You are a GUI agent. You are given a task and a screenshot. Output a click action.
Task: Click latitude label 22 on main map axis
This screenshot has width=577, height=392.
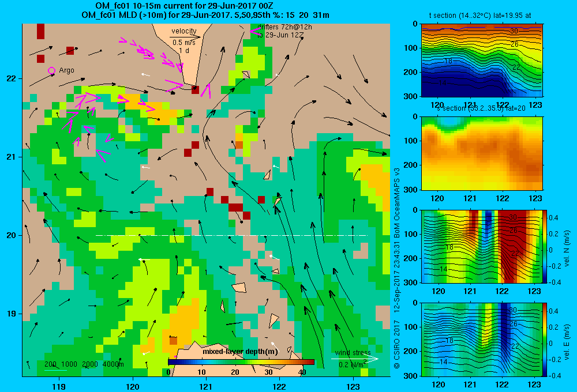(10, 79)
